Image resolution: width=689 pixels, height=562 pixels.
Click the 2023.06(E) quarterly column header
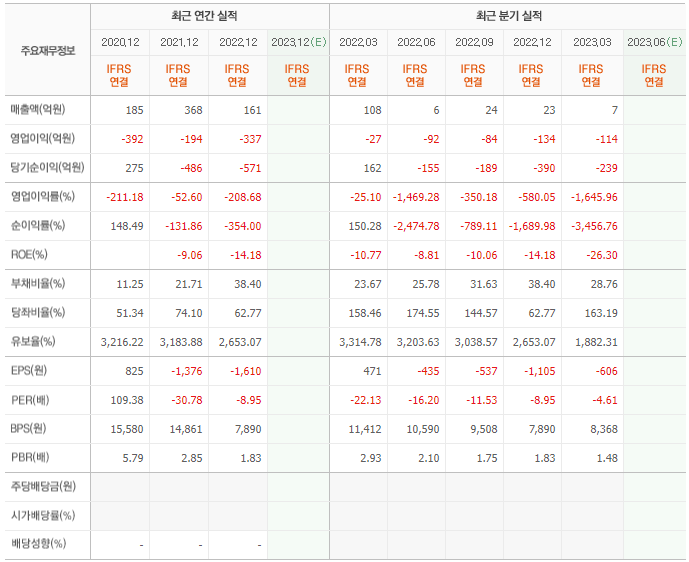pyautogui.click(x=655, y=42)
